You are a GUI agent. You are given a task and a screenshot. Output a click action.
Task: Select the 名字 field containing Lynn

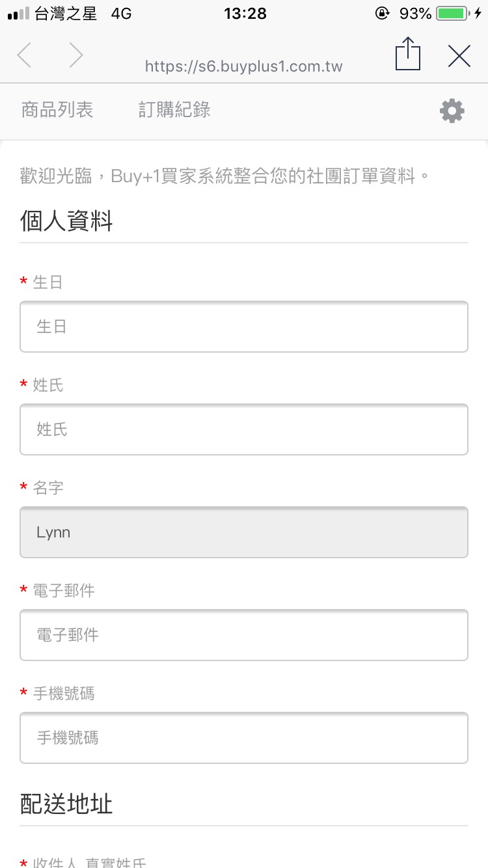click(244, 532)
